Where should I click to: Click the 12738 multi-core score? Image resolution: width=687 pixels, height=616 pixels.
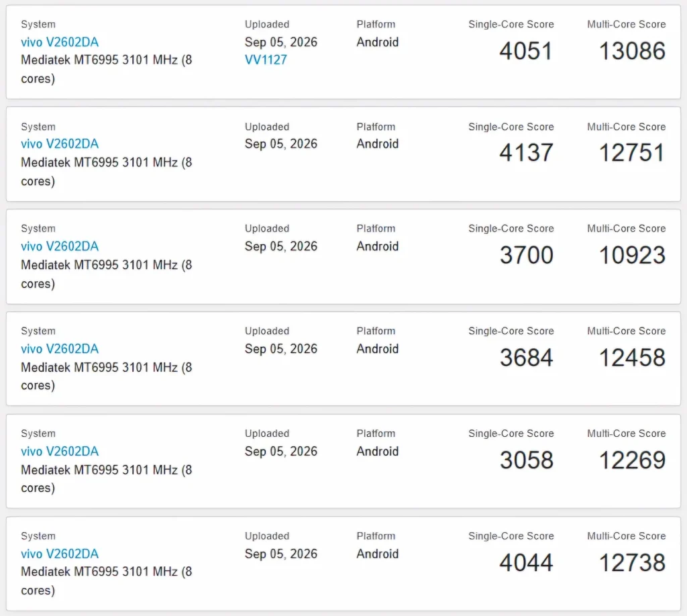pyautogui.click(x=632, y=562)
